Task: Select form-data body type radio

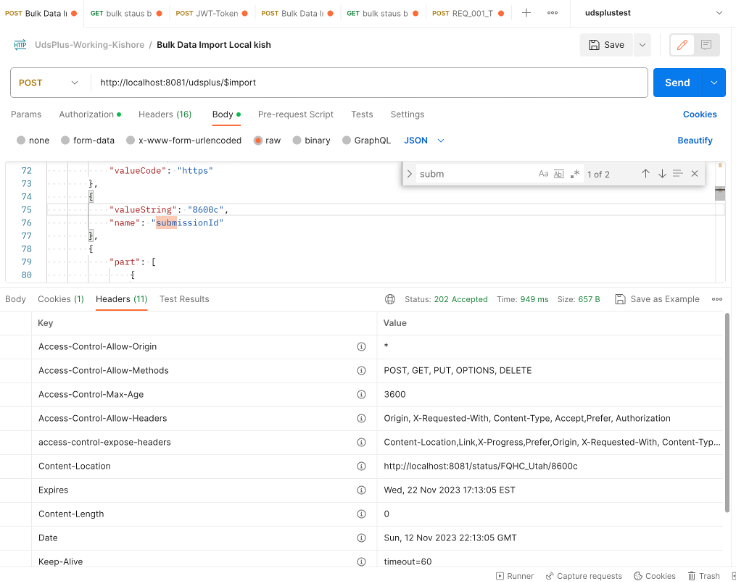Action: tap(65, 140)
